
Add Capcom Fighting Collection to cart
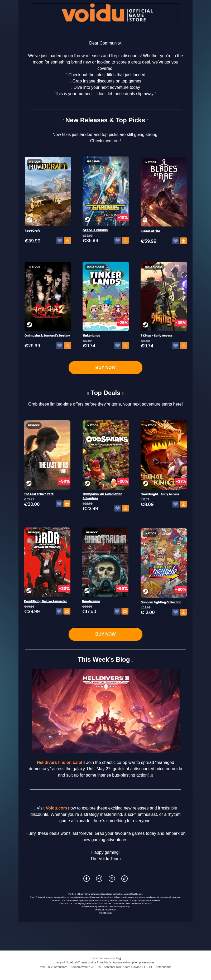click(x=184, y=612)
